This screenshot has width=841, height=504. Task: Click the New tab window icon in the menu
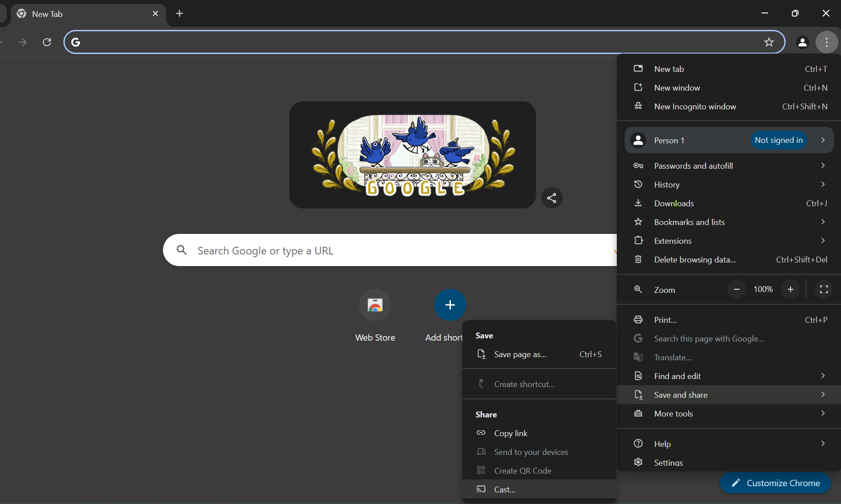tap(638, 69)
